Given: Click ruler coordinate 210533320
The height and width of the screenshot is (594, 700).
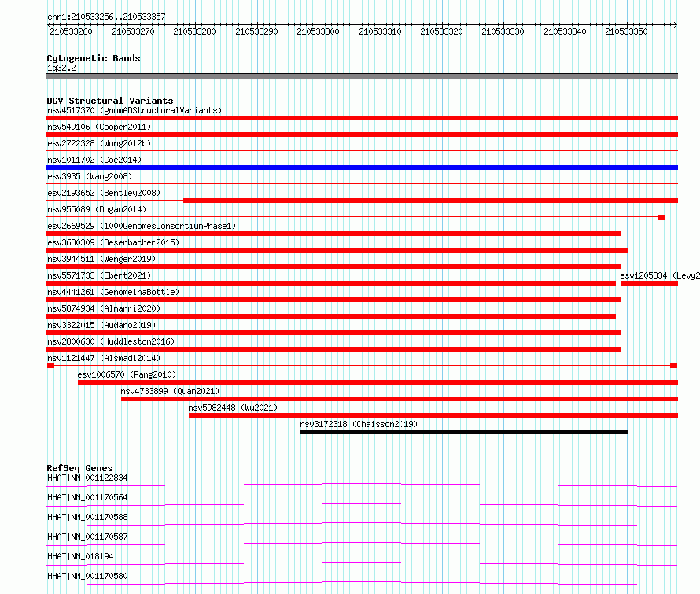Looking at the screenshot, I should (441, 31).
